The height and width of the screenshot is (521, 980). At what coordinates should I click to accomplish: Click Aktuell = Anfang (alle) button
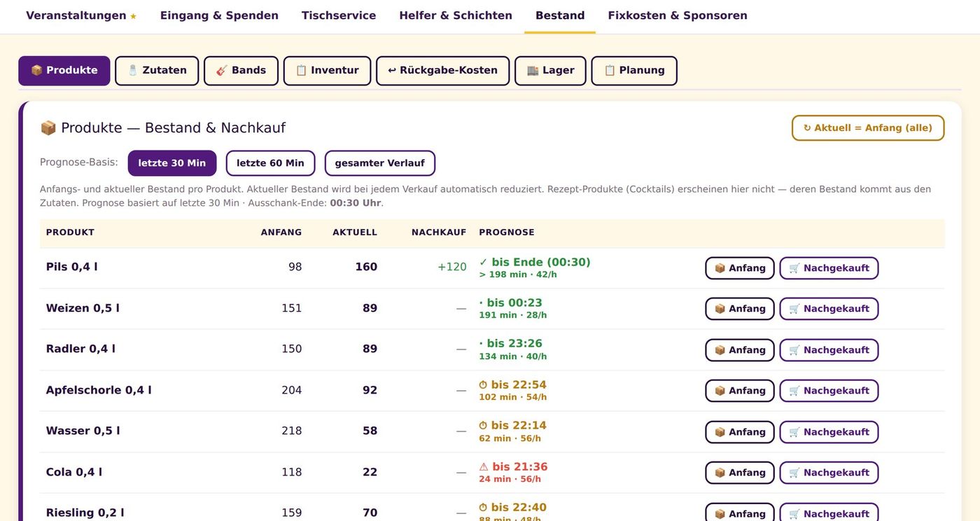(868, 128)
